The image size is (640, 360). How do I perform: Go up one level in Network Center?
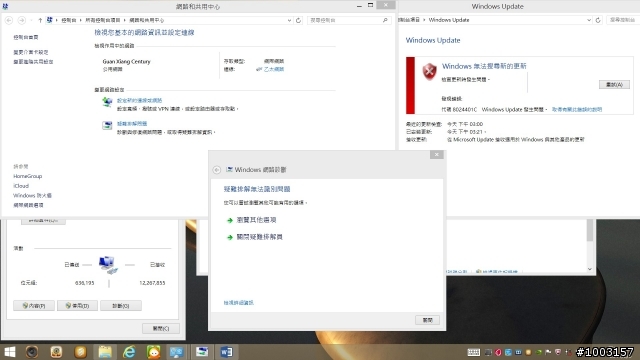tap(40, 20)
